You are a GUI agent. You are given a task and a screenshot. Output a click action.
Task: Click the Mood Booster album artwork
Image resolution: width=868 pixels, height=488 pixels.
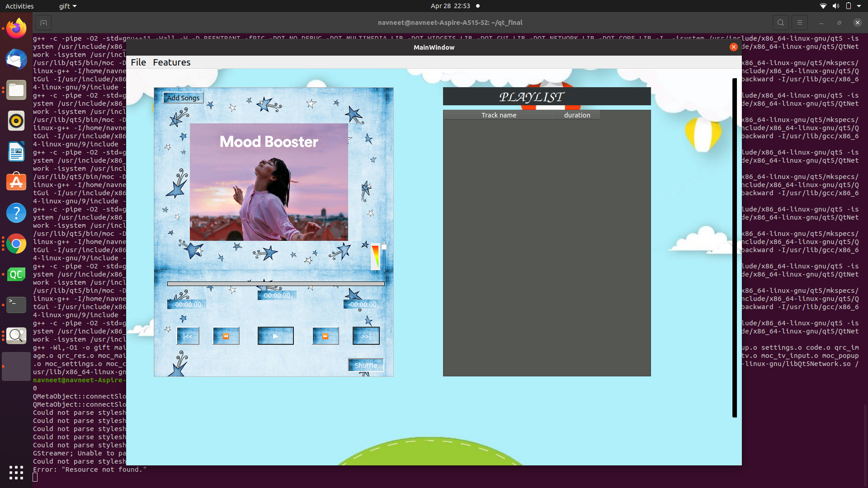(269, 182)
